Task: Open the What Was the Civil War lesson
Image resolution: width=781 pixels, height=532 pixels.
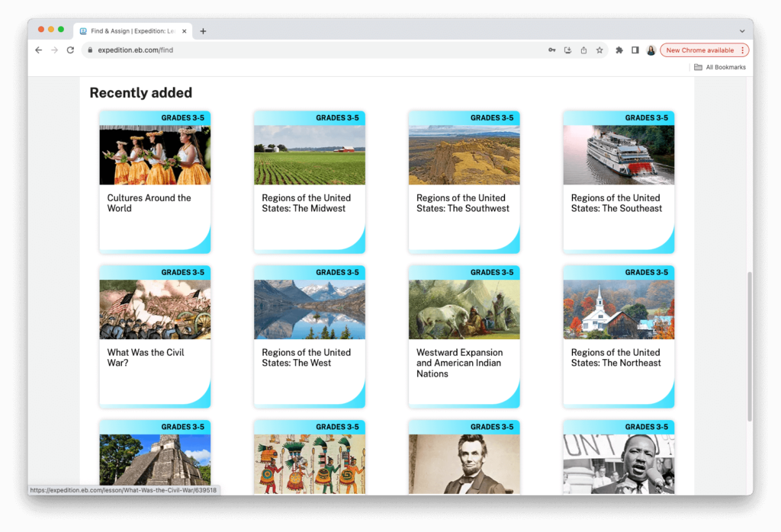Action: click(154, 335)
